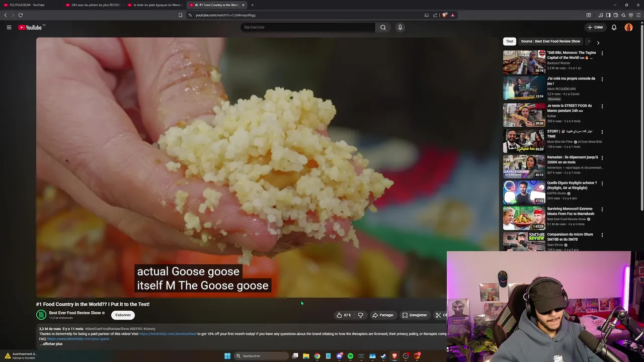Open options for 'Surviving Morocco' video
This screenshot has width=644, height=362.
point(602,209)
